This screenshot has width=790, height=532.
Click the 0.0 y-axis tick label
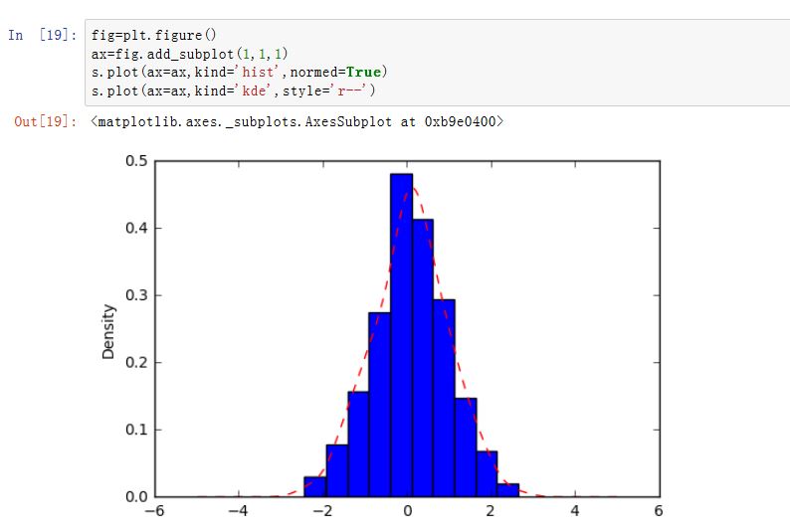pos(135,496)
